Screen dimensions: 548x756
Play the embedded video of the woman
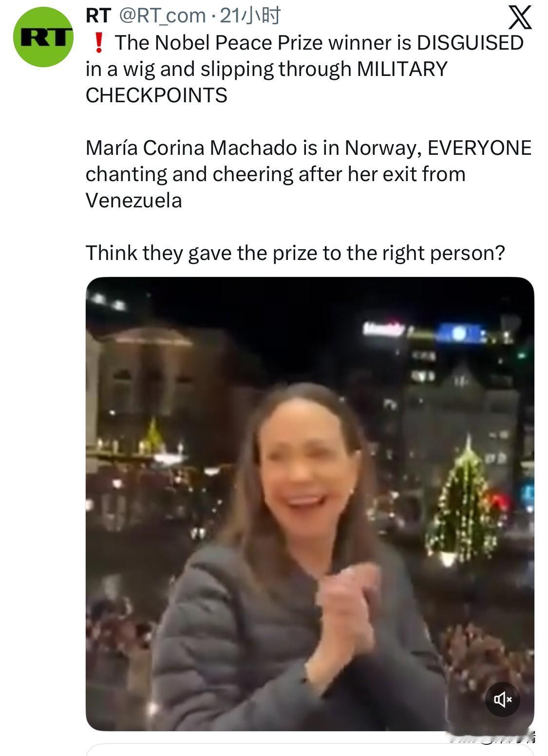coord(310,504)
